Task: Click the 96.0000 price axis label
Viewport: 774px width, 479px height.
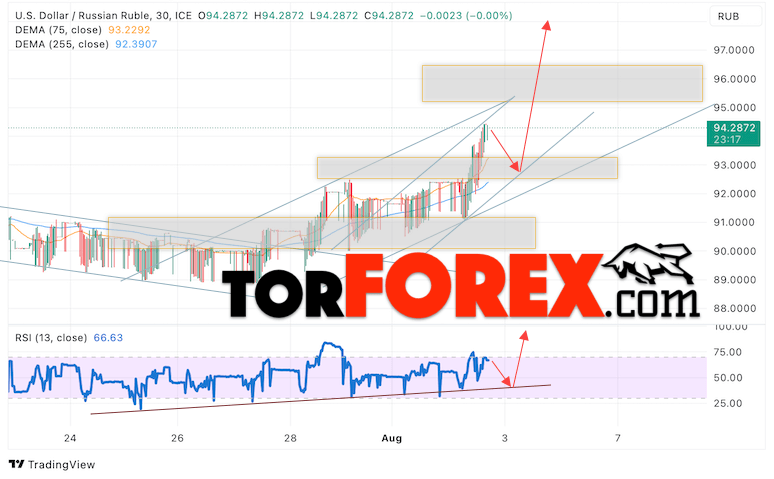Action: tap(734, 79)
